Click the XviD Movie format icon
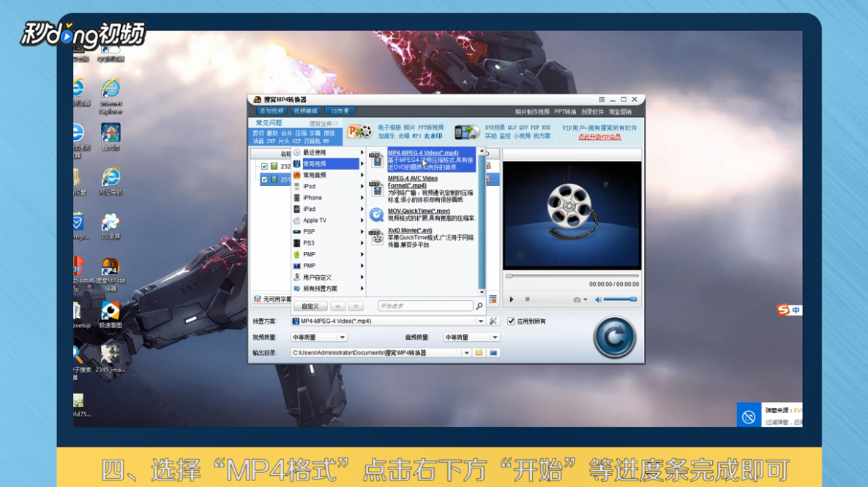This screenshot has width=868, height=487. [x=377, y=237]
